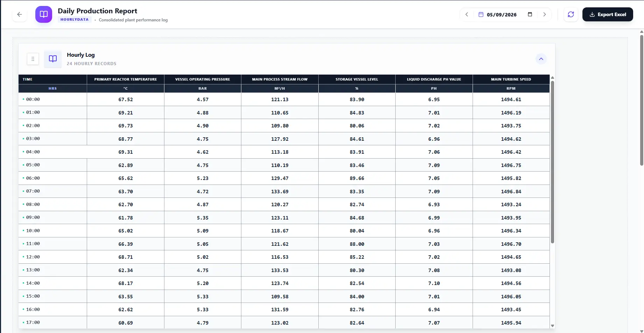Click turbine speed value 1496.19
This screenshot has height=333, width=644.
click(x=511, y=113)
